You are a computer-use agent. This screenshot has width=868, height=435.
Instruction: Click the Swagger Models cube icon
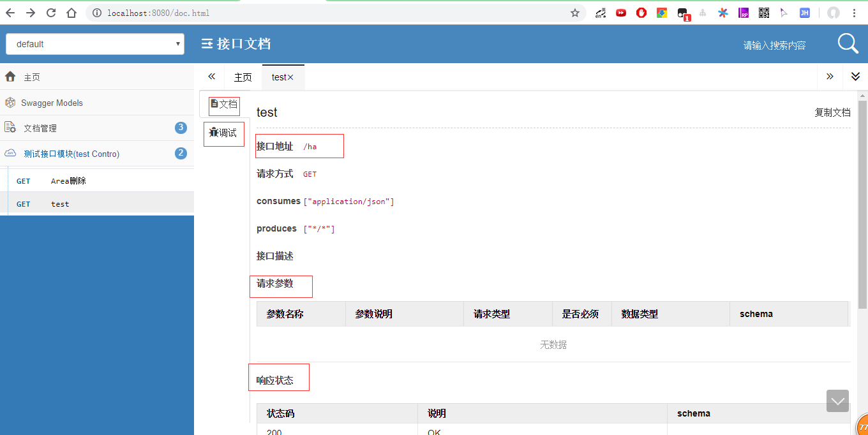coord(10,103)
